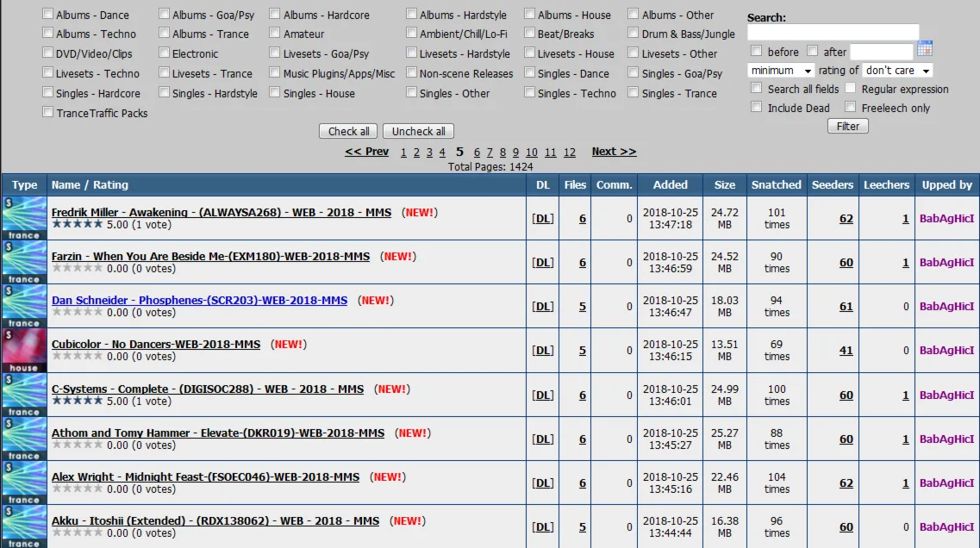980x548 pixels.
Task: Click the Search text field
Action: pyautogui.click(x=833, y=32)
